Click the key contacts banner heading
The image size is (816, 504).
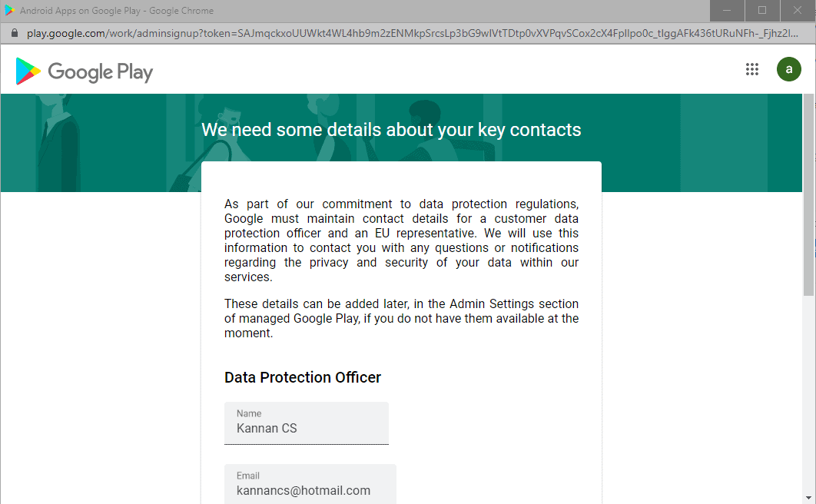[391, 130]
